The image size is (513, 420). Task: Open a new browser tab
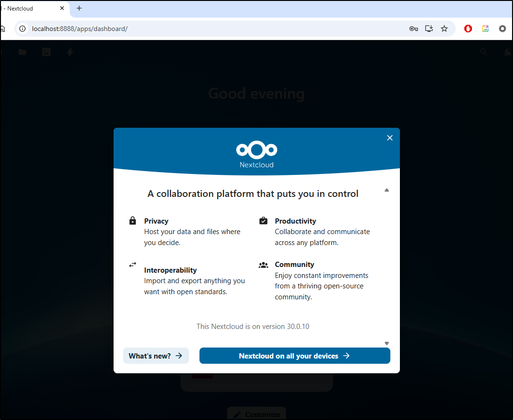[79, 8]
